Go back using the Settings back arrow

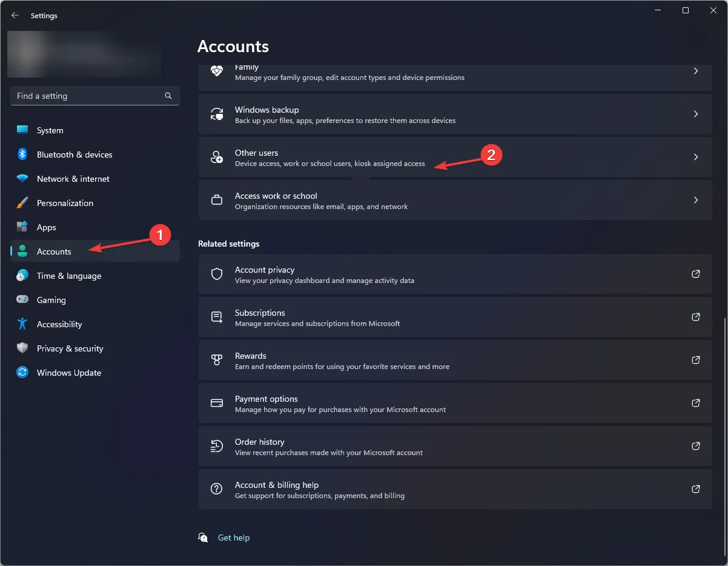[x=15, y=16]
